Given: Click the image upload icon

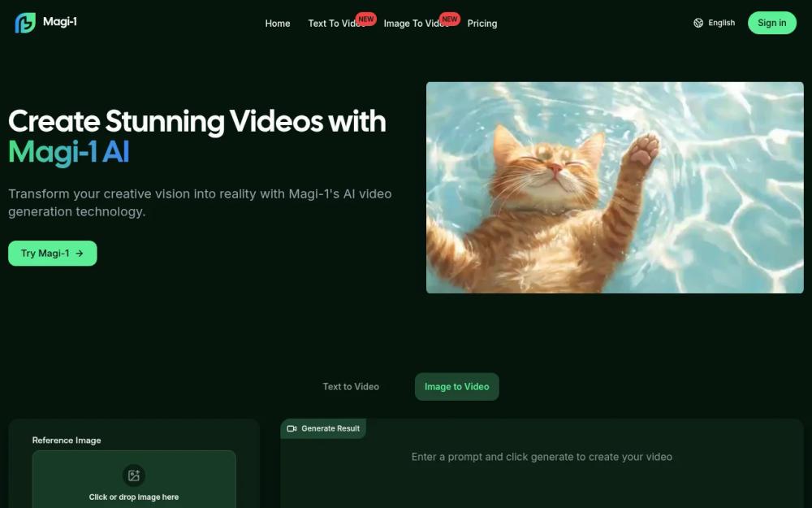Looking at the screenshot, I should 134,475.
